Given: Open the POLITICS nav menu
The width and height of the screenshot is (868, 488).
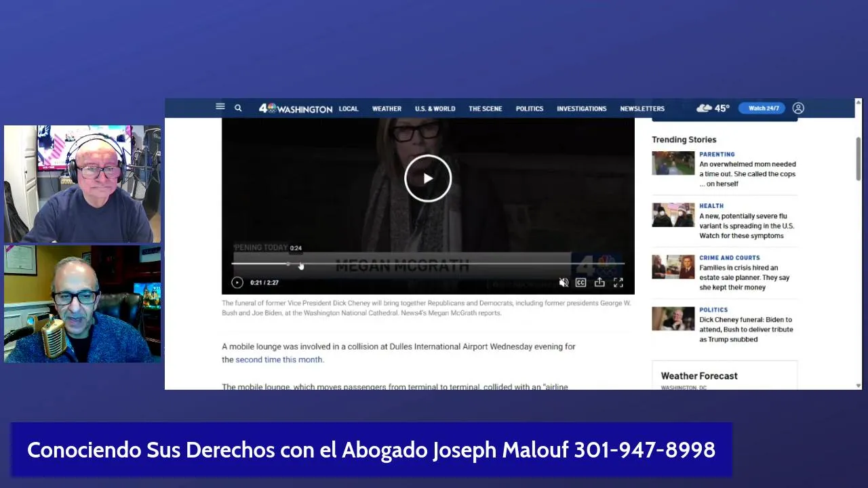Looking at the screenshot, I should (x=530, y=108).
